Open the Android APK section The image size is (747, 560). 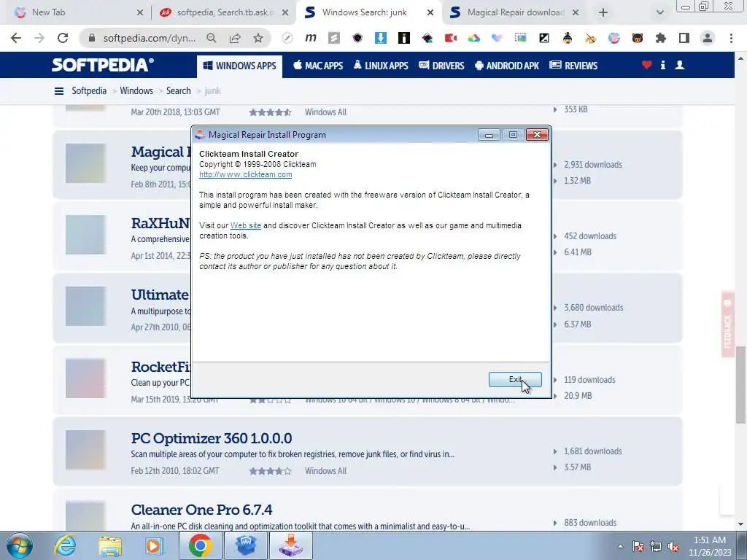[x=507, y=66]
